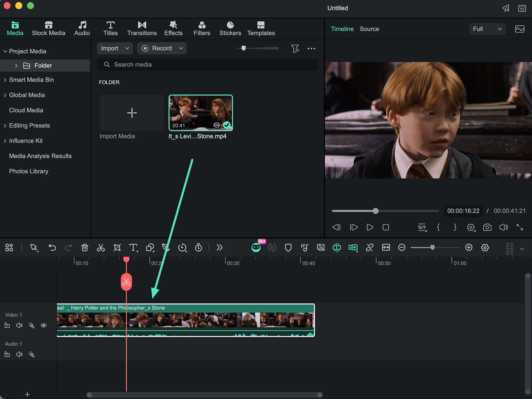The height and width of the screenshot is (399, 532).
Task: Zoom out the timeline
Action: (402, 247)
